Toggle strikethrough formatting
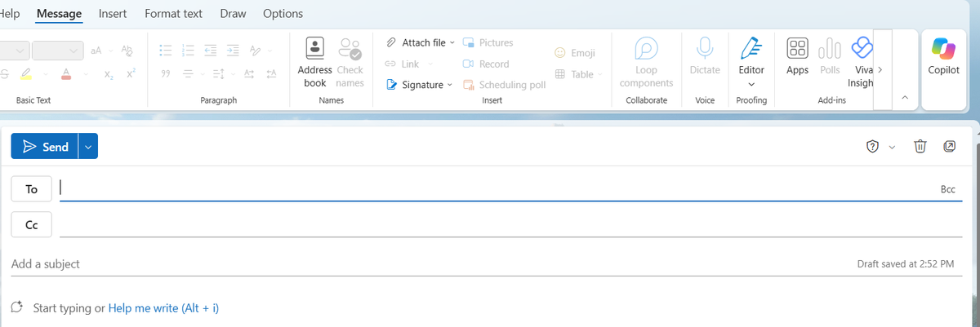 point(4,74)
